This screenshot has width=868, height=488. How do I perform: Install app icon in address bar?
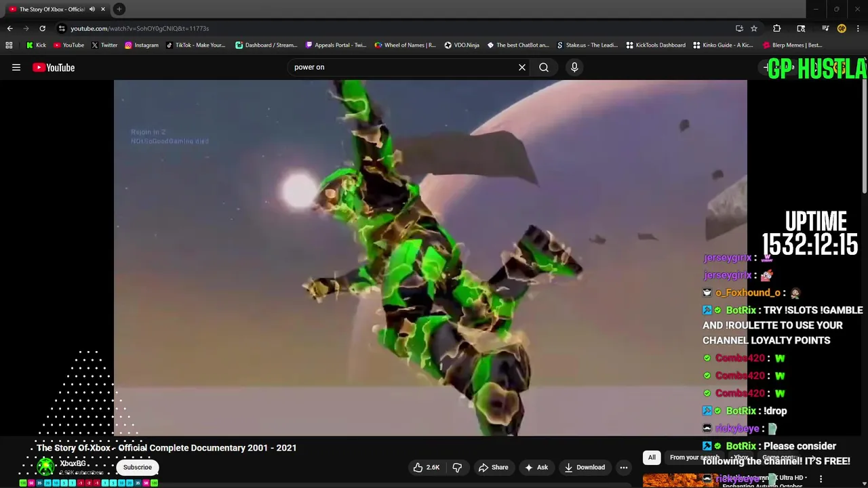coord(739,28)
